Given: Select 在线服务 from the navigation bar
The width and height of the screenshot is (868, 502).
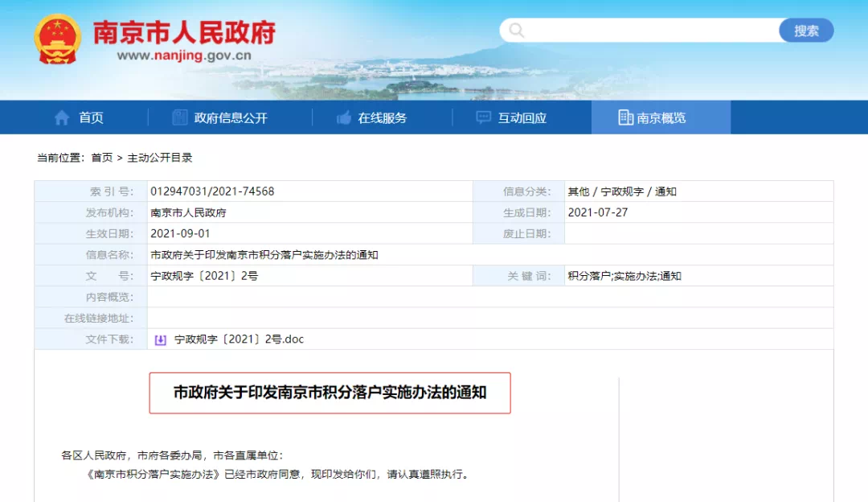Looking at the screenshot, I should [383, 118].
